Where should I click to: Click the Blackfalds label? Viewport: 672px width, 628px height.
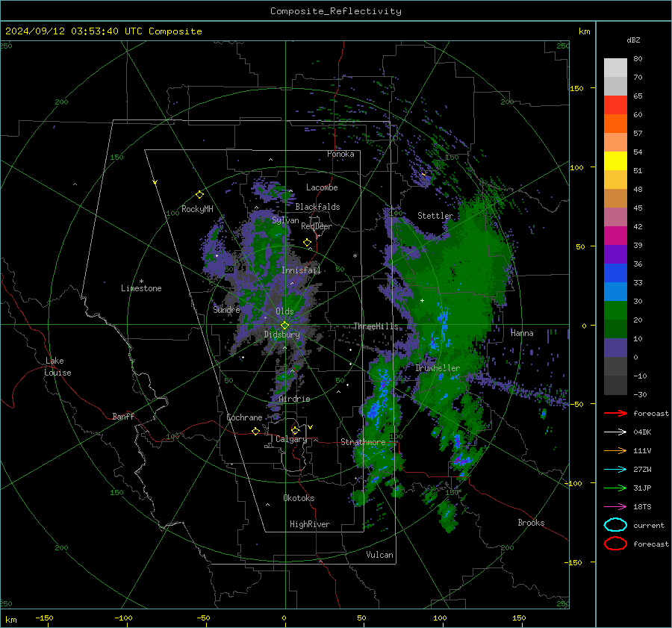[x=317, y=207]
